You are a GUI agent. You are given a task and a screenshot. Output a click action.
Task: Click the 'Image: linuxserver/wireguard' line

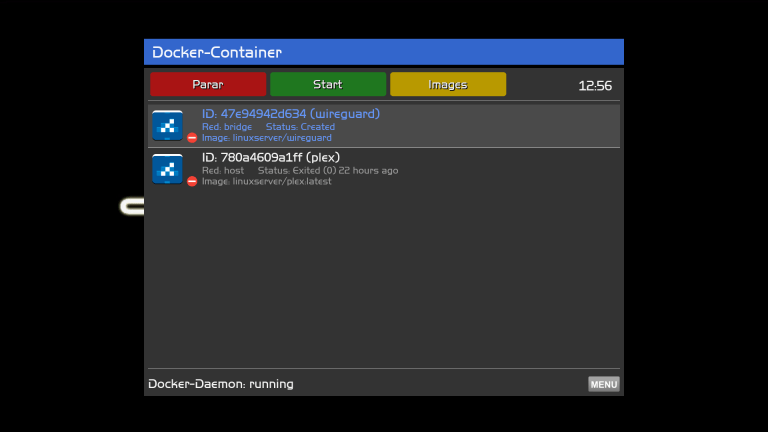click(266, 138)
